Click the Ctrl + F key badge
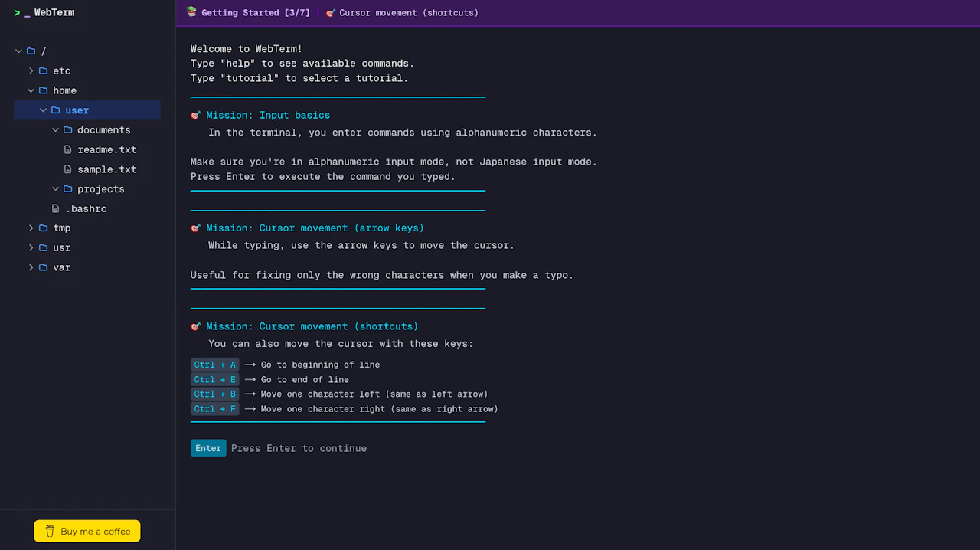This screenshot has height=550, width=980. 215,408
